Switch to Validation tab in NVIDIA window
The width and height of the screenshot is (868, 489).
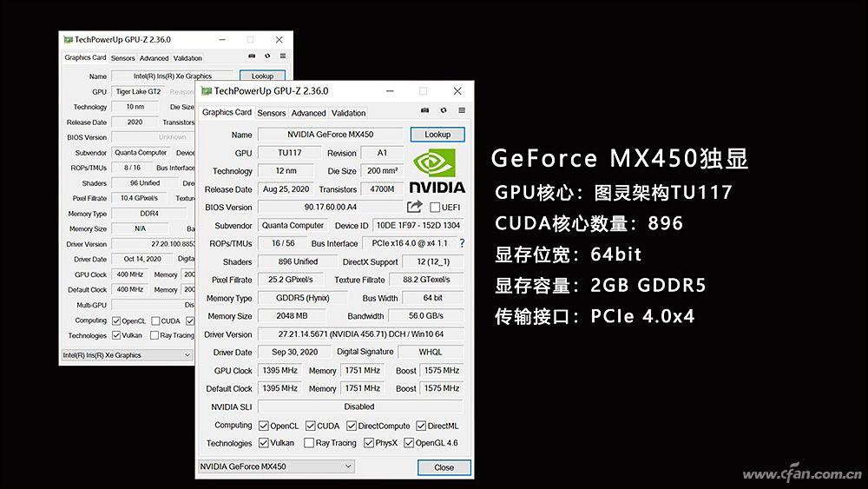coord(348,113)
